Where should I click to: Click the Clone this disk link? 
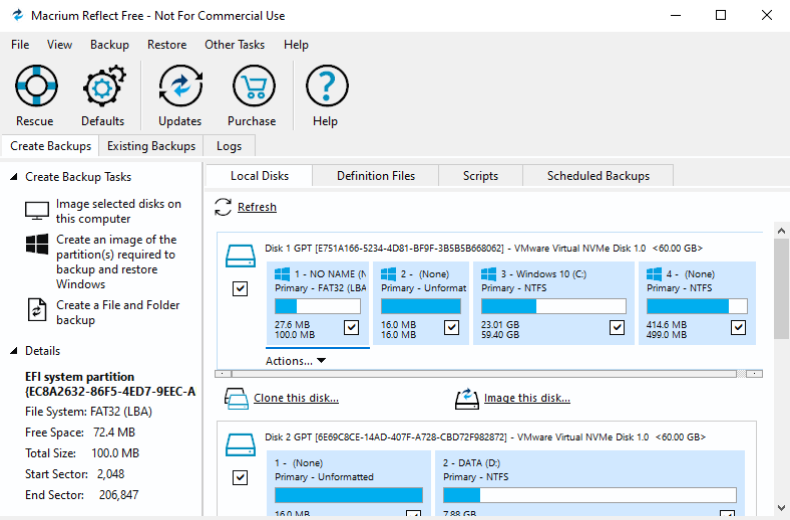295,398
